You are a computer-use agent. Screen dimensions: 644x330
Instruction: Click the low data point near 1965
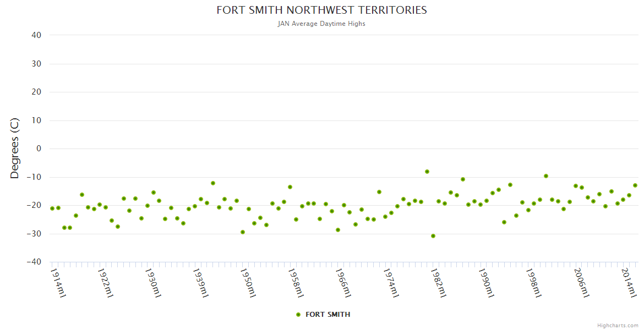click(338, 230)
